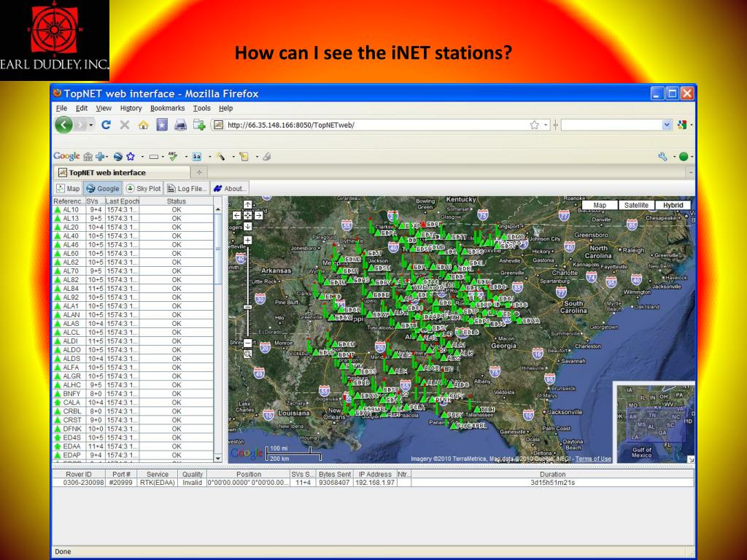Open the Tools menu

pos(201,108)
